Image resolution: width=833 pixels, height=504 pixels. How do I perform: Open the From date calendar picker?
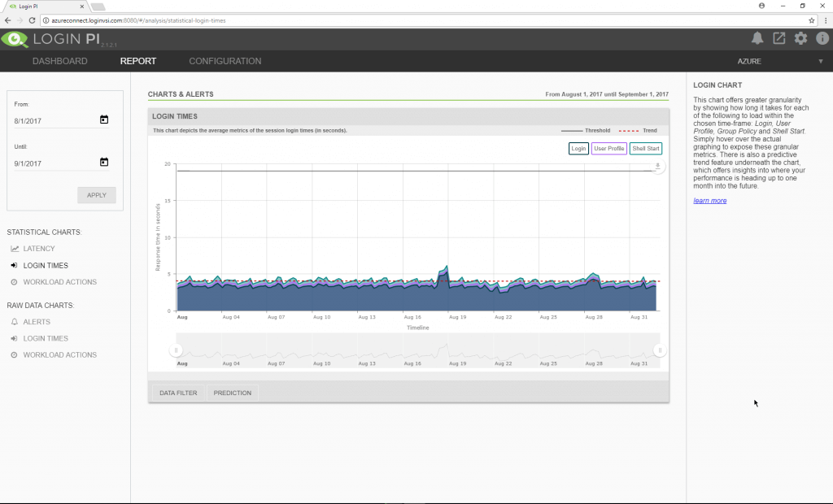[104, 119]
